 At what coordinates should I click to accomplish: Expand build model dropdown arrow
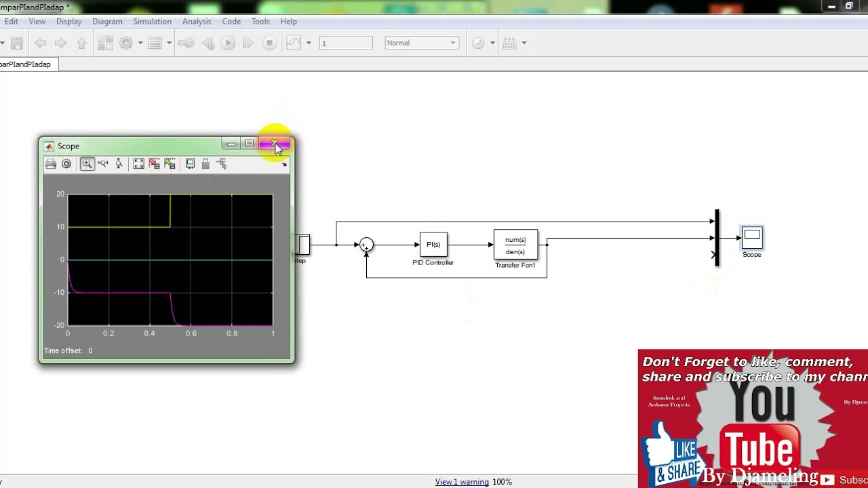point(524,43)
